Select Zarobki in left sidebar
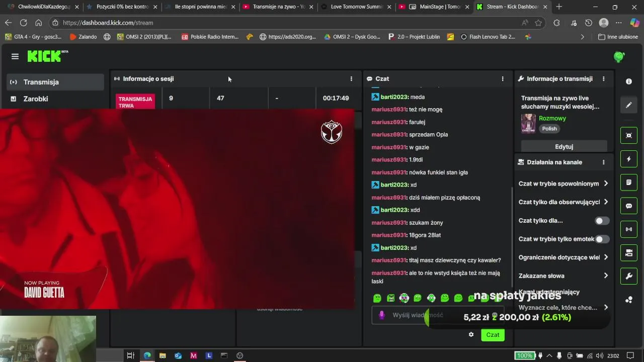Viewport: 644px width, 362px height. click(55, 99)
